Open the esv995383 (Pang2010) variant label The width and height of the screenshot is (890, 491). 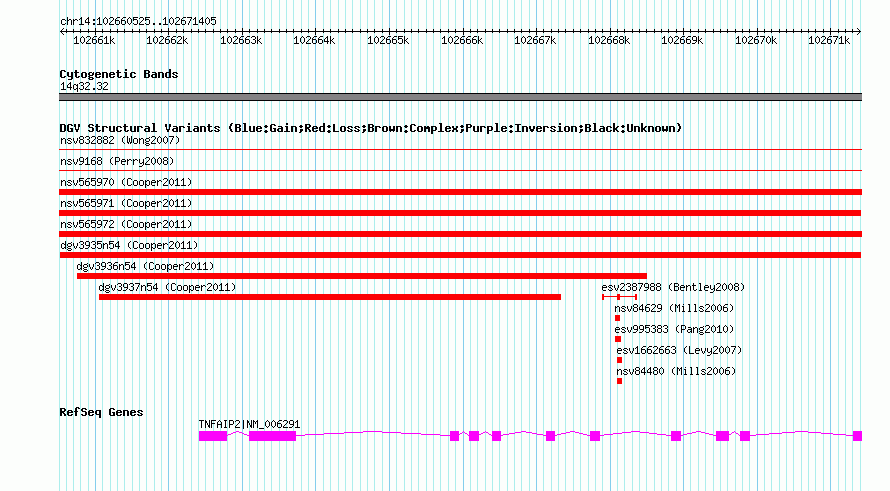pyautogui.click(x=674, y=329)
